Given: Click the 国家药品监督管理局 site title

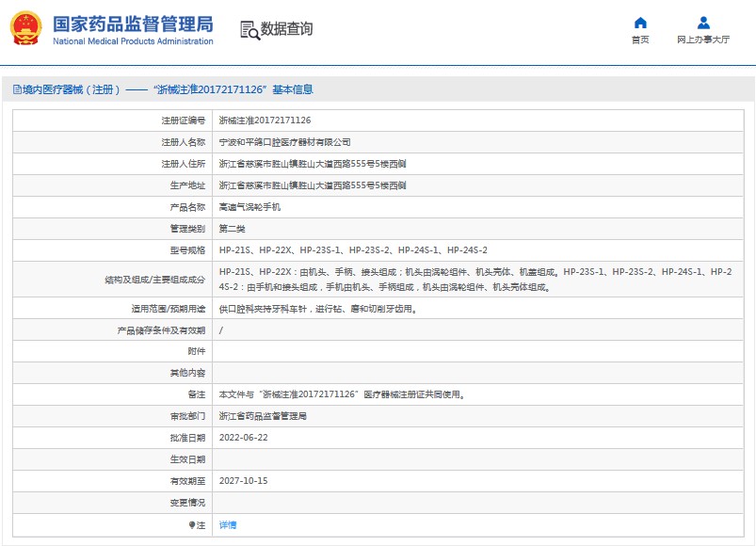Looking at the screenshot, I should 132,24.
